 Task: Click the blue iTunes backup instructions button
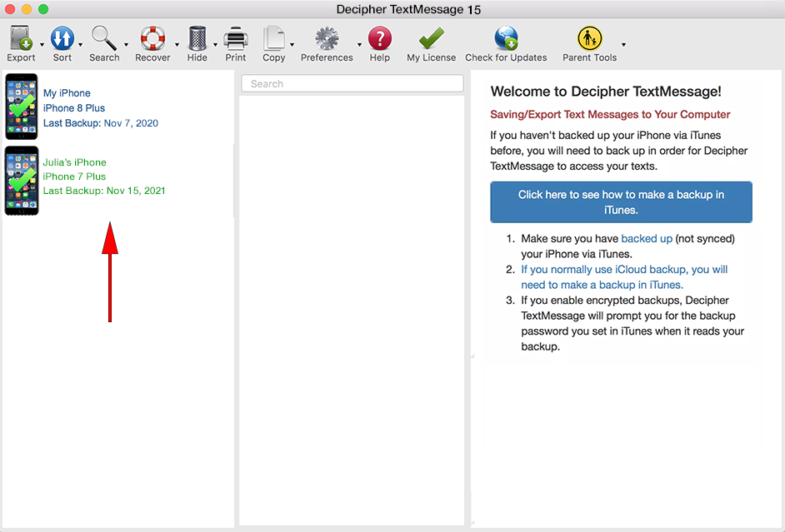[621, 202]
